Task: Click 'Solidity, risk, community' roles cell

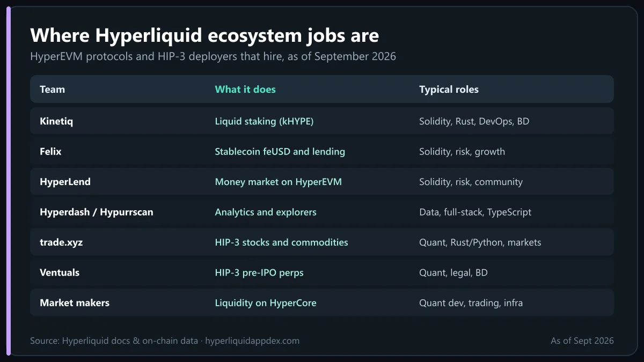Action: 471,182
